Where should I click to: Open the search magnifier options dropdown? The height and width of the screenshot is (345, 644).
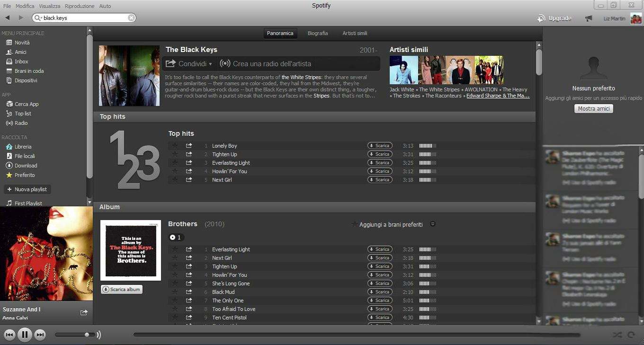[x=38, y=18]
